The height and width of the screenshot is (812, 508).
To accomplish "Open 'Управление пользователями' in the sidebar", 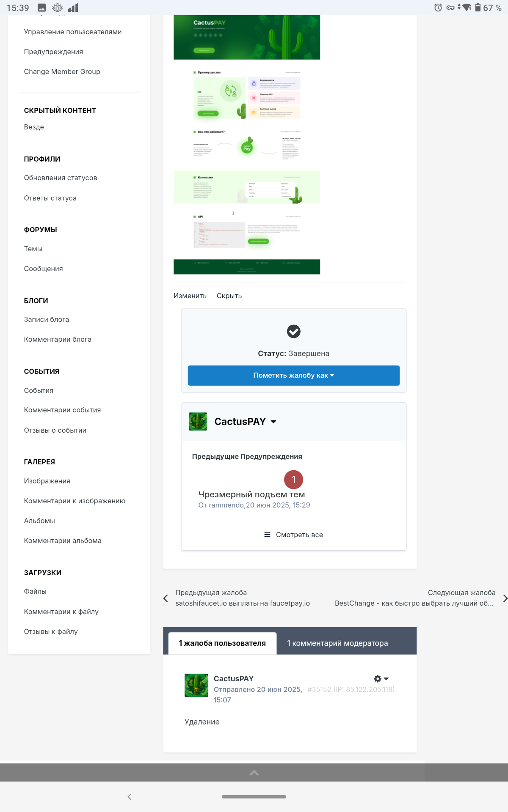I will [x=73, y=32].
